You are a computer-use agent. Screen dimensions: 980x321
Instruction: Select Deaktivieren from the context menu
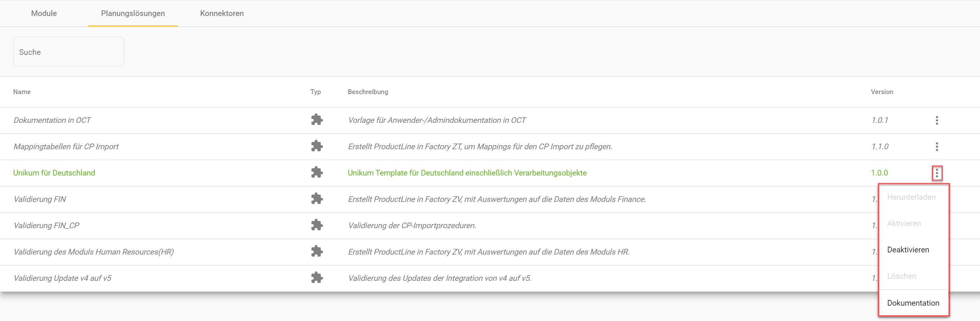pos(908,250)
